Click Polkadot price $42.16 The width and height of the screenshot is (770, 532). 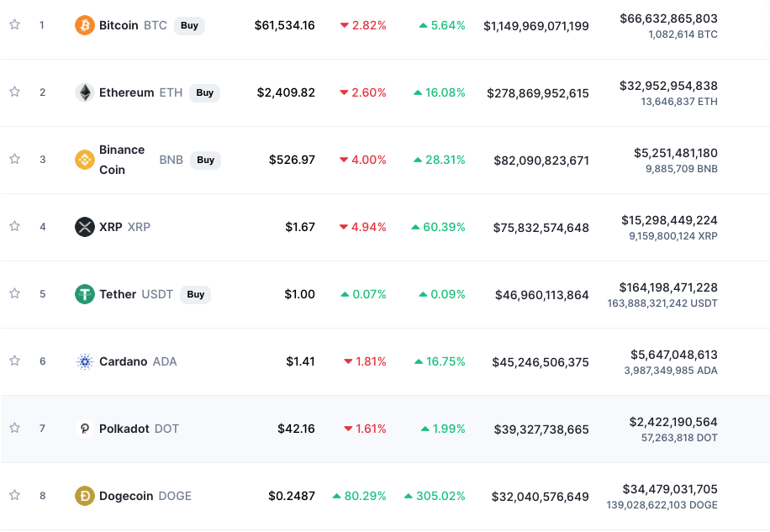pos(296,429)
